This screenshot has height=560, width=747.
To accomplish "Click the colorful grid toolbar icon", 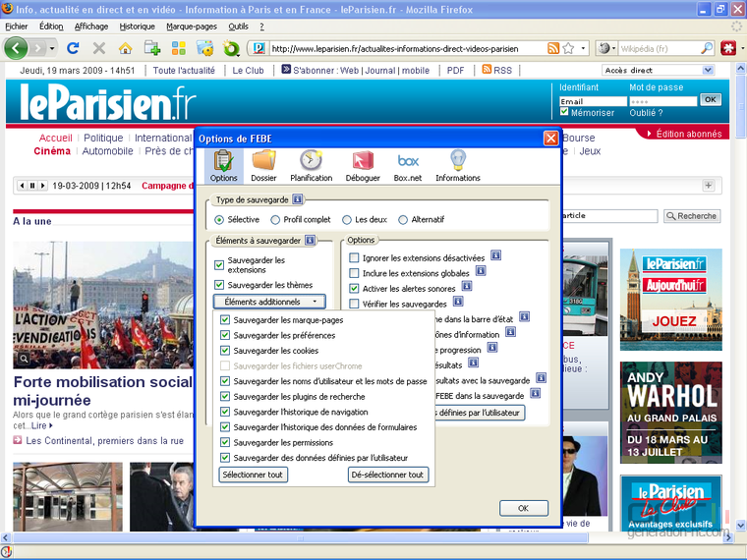I will (179, 48).
